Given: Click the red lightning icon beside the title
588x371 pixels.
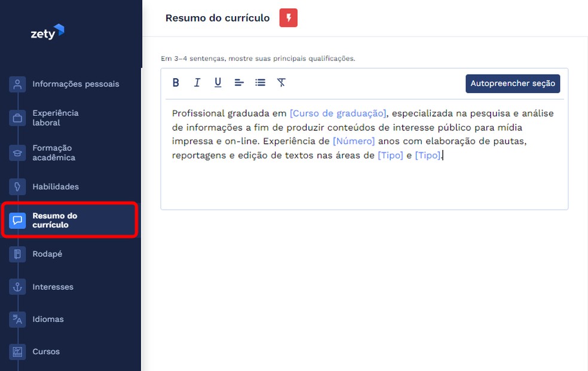Looking at the screenshot, I should pos(288,17).
